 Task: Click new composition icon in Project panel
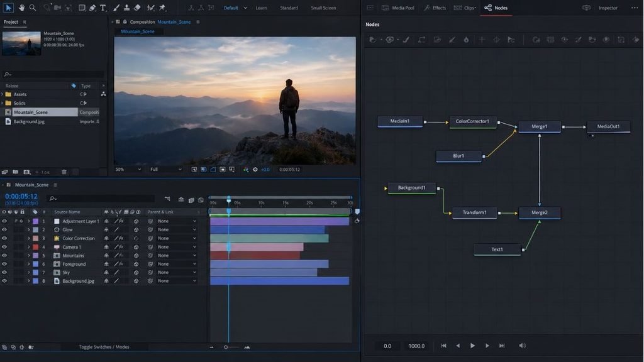click(26, 172)
